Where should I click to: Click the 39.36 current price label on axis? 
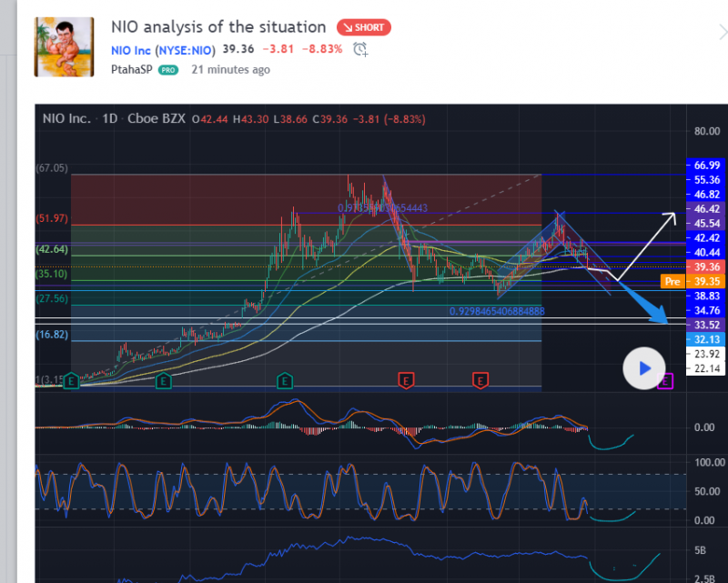pyautogui.click(x=706, y=267)
